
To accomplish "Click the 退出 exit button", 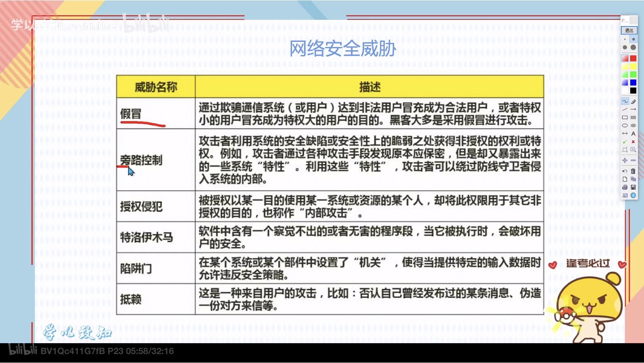I will (629, 30).
